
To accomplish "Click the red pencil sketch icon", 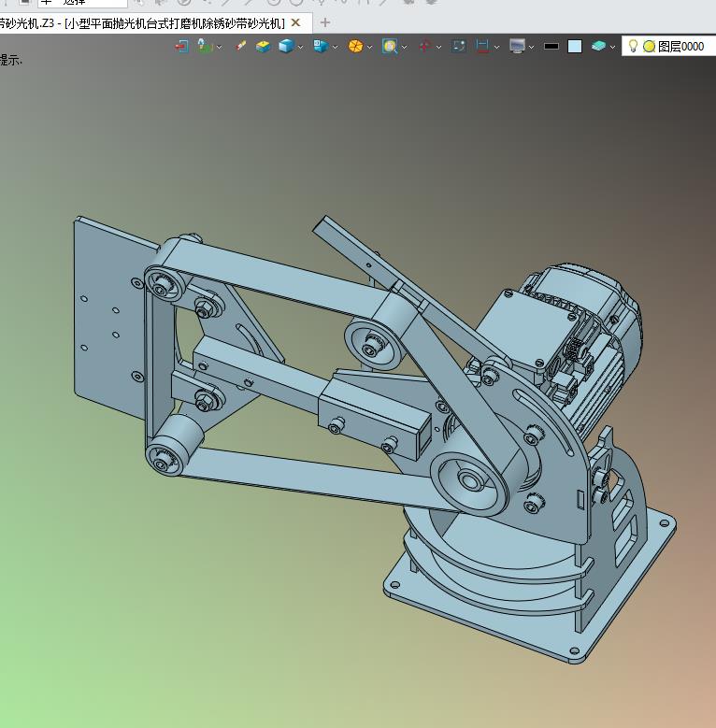I will click(x=240, y=46).
